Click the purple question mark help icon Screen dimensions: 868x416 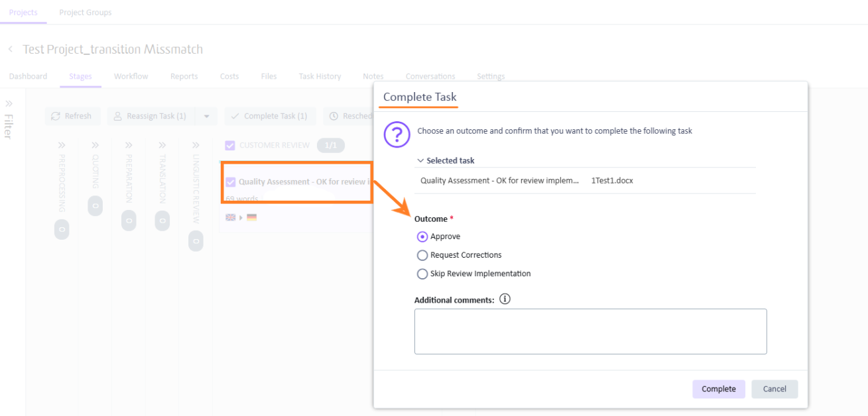[397, 134]
